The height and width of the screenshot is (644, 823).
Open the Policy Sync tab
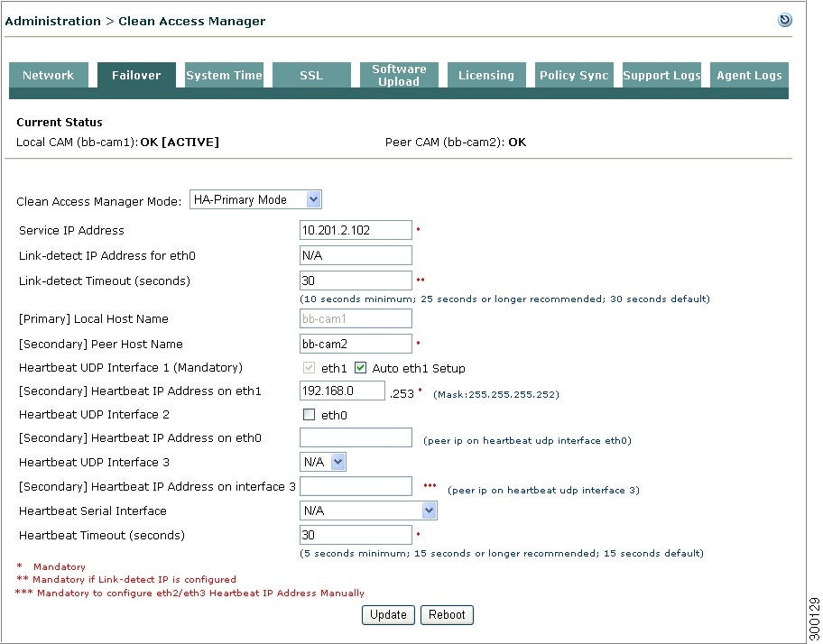click(574, 75)
